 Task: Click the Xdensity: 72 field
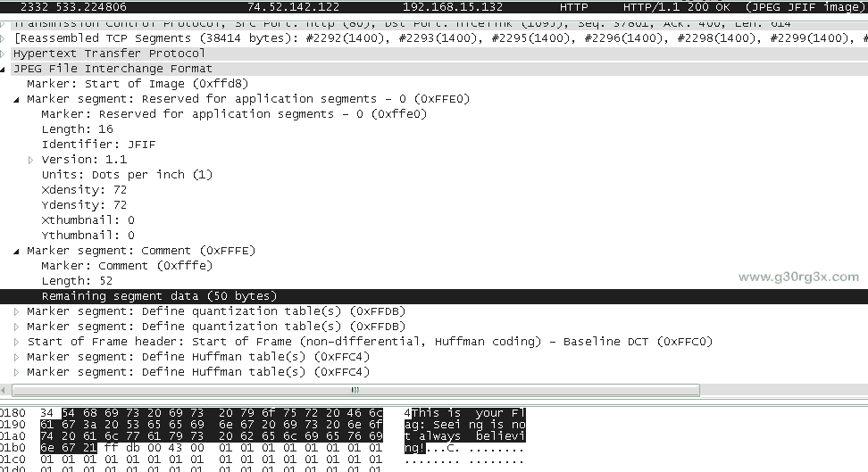84,190
